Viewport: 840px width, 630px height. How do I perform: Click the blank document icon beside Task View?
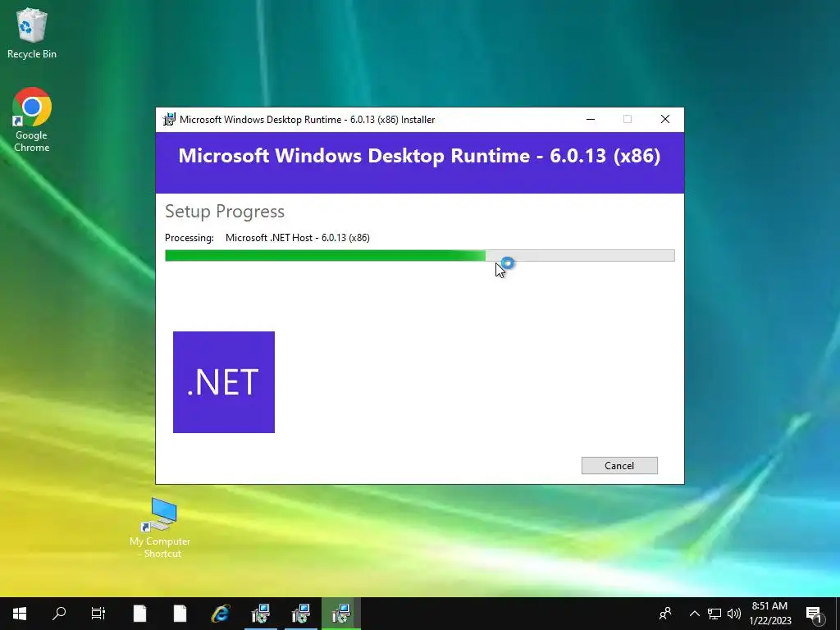139,614
